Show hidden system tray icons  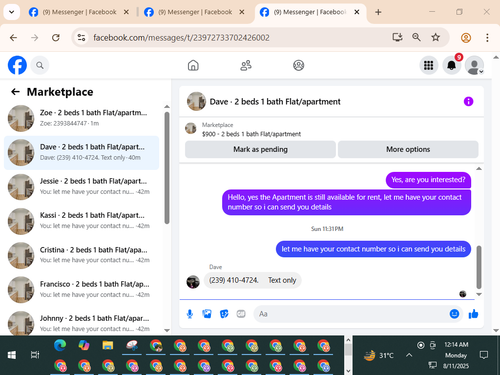coord(409,355)
